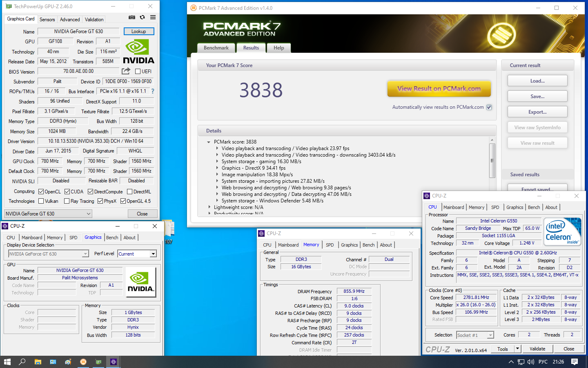Click the 21:26 clock in the taskbar
The image size is (588, 368).
pos(558,362)
